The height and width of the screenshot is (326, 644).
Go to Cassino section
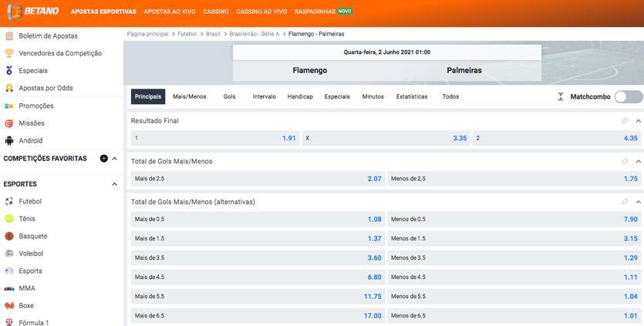(216, 12)
